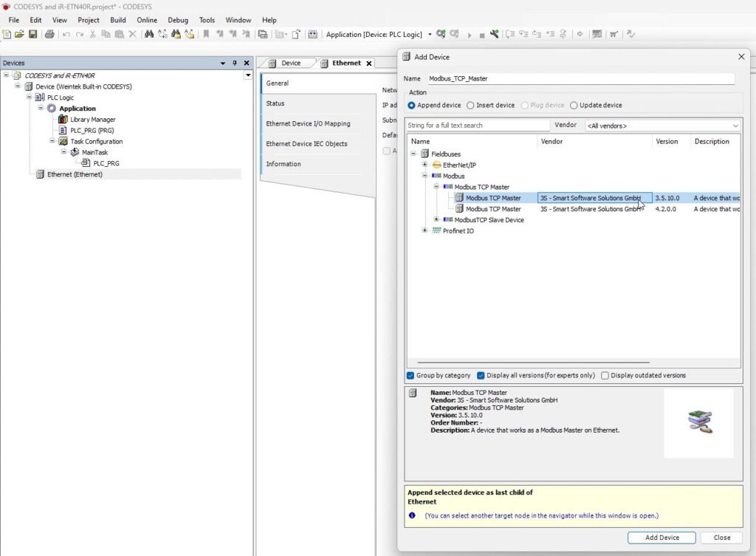Image resolution: width=756 pixels, height=556 pixels.
Task: Click the Cut scissors icon
Action: tap(92, 34)
